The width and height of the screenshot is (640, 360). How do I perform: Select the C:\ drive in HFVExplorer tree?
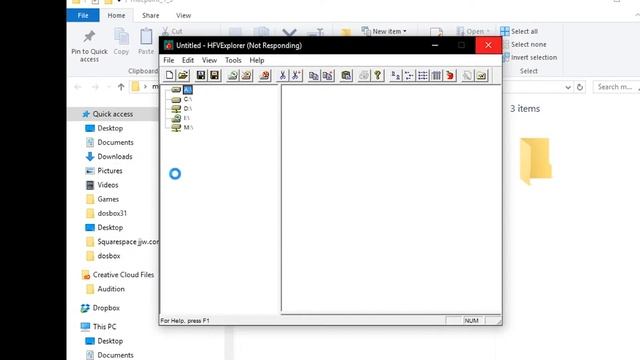tap(188, 99)
